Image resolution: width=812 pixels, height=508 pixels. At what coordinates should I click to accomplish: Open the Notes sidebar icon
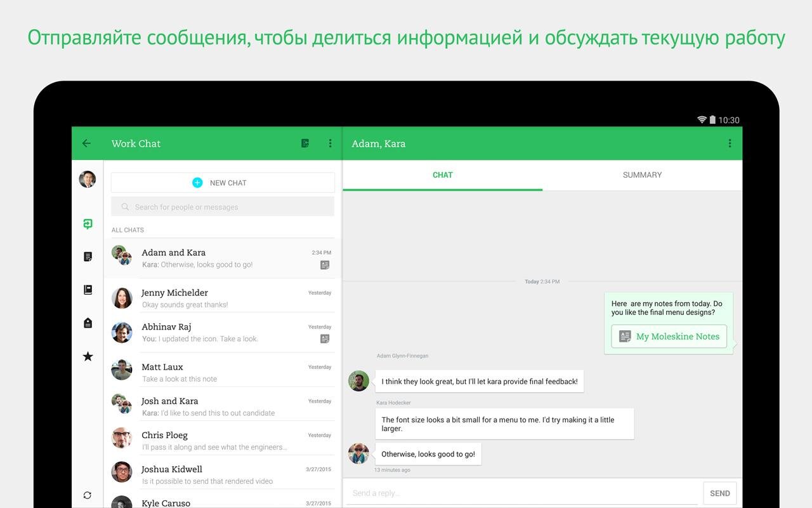(88, 257)
